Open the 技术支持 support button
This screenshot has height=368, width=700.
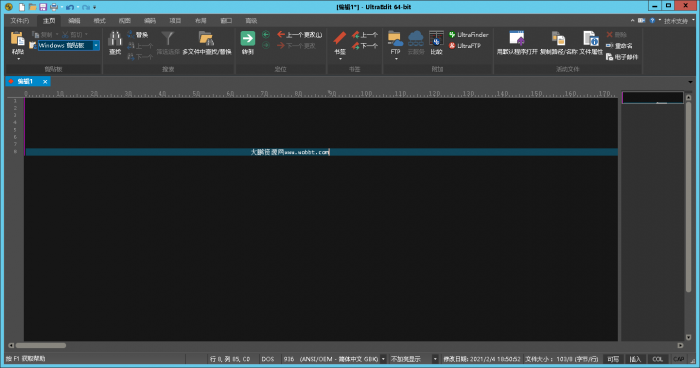[675, 21]
